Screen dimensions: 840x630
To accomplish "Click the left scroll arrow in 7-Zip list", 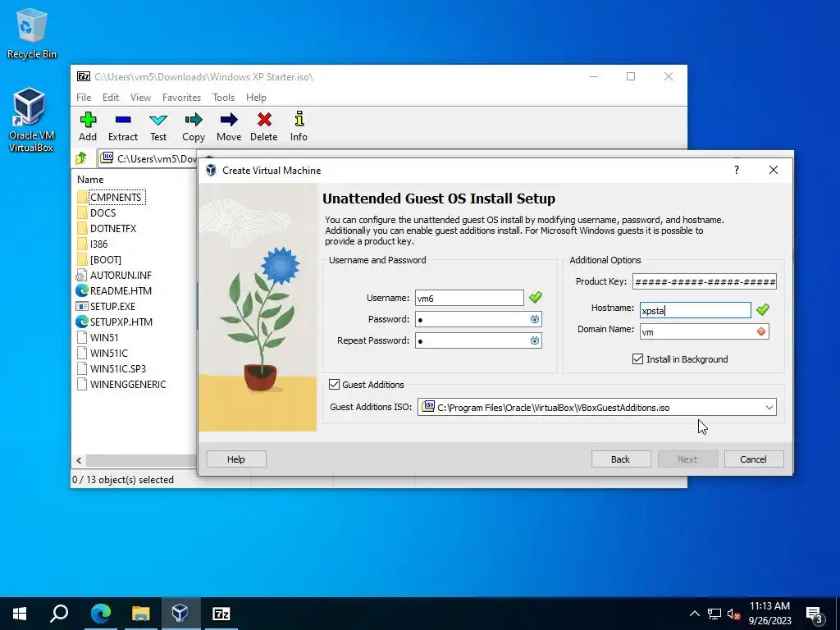I will (79, 460).
